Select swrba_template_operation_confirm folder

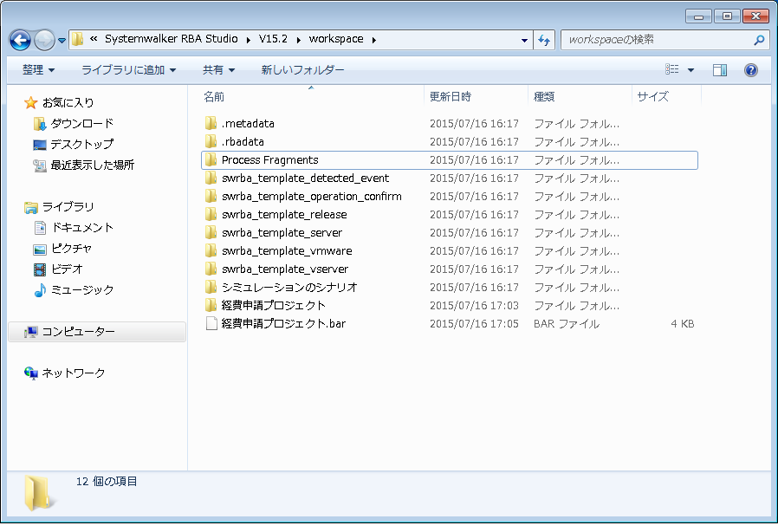[449, 197]
